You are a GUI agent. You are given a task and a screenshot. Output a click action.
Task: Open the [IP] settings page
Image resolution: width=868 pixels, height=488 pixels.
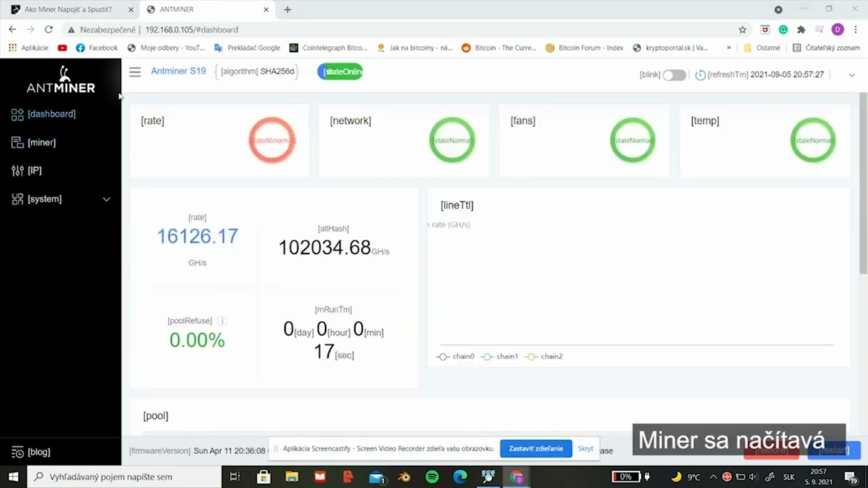pos(26,171)
